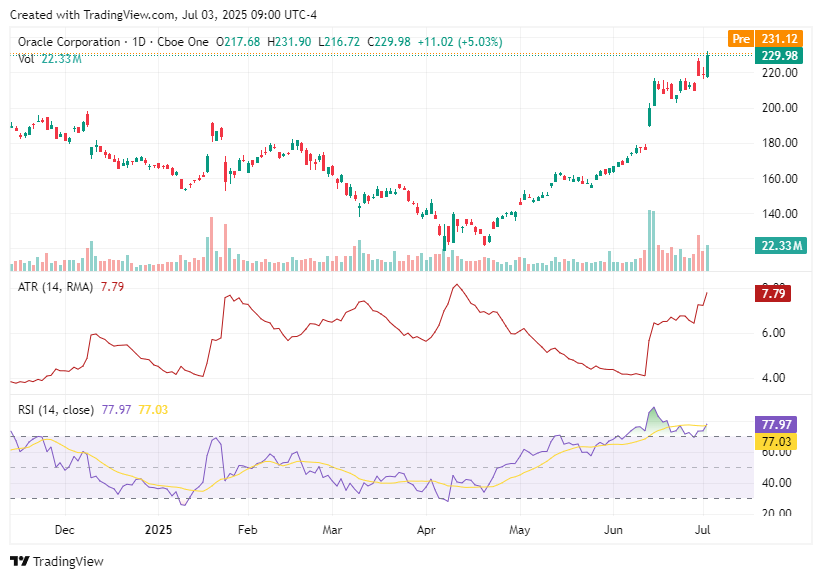Click the 1D interval label
Viewport: 822px width, 579px height.
pos(139,42)
